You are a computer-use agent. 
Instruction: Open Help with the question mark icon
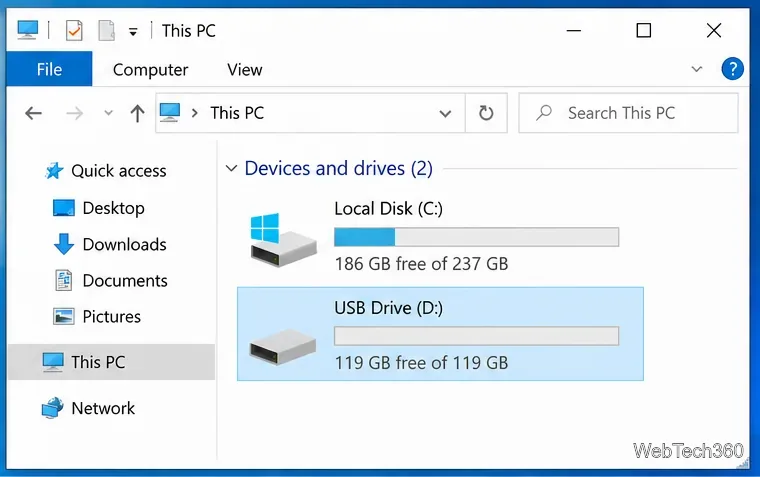(x=732, y=69)
